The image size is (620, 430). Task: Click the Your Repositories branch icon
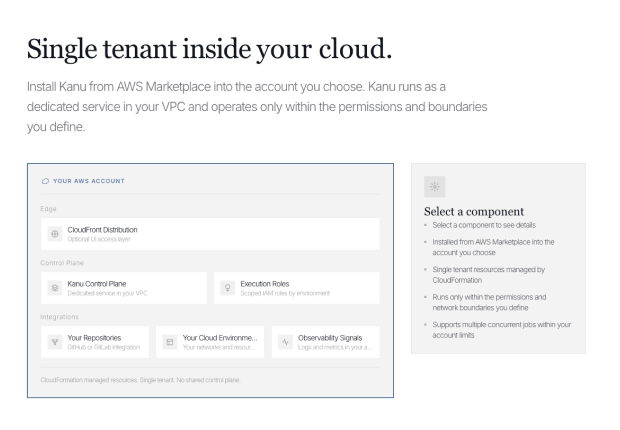pyautogui.click(x=55, y=342)
